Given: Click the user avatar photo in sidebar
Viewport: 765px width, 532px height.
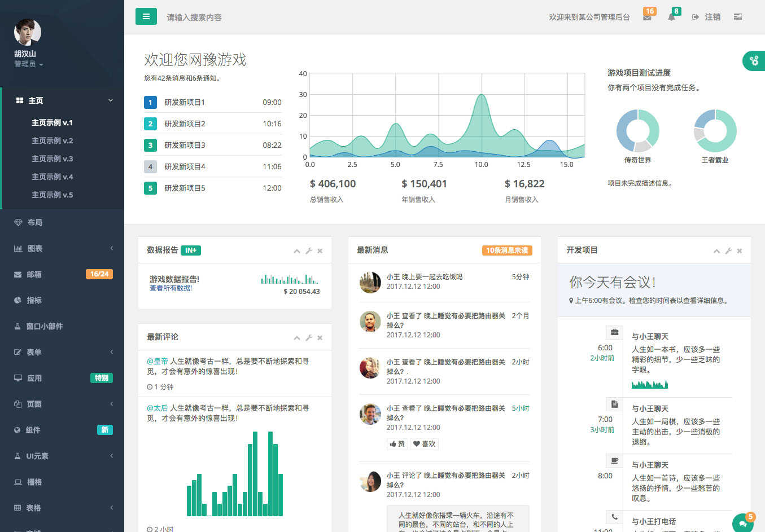Looking at the screenshot, I should (27, 32).
